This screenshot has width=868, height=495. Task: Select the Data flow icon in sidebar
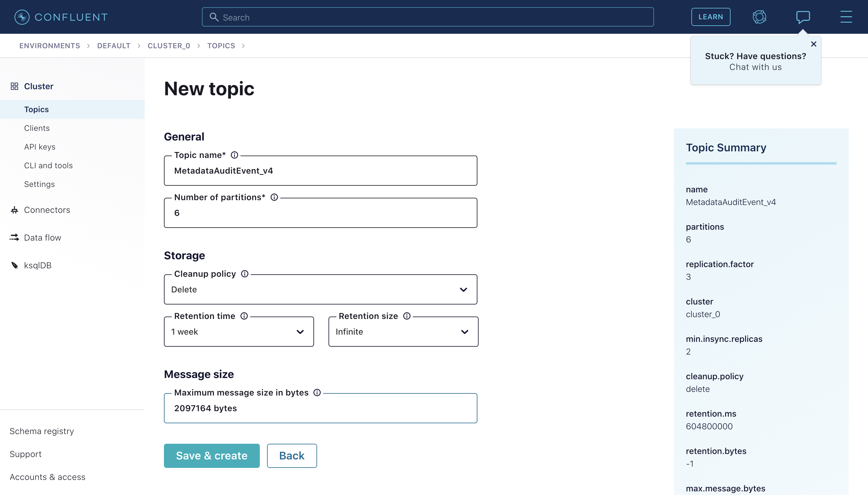point(14,237)
